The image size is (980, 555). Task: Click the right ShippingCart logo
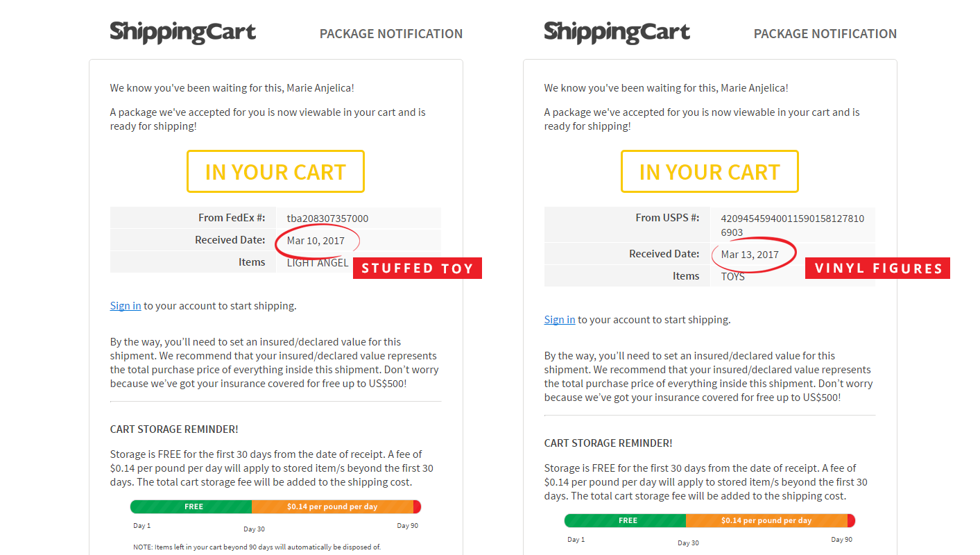(617, 32)
